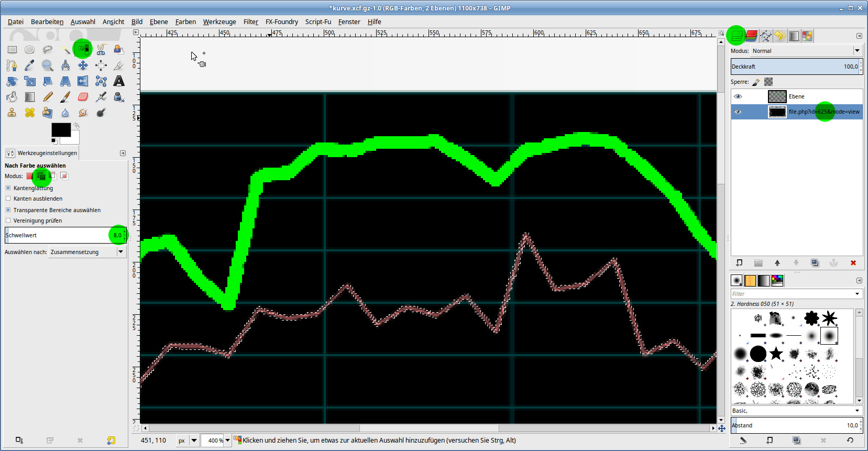Toggle Transparente Bereiche auswählen checkbox
Viewport: 868px width, 451px height.
tap(8, 210)
